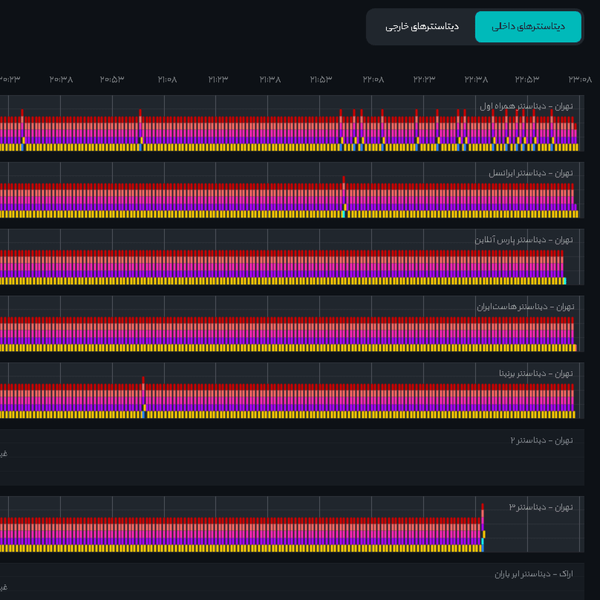Click the تهران - دیتاسنتر پارس آنلاین label
This screenshot has width=600, height=600.
[524, 240]
